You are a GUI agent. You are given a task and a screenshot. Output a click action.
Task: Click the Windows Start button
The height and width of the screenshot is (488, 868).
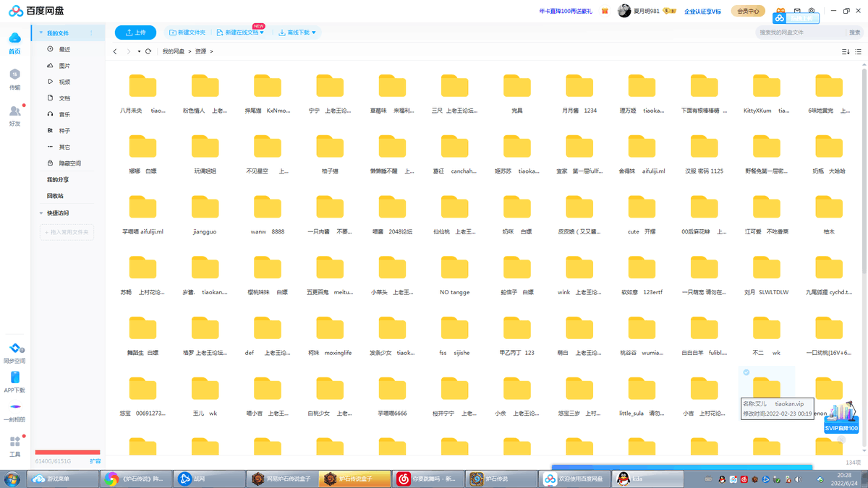tap(12, 479)
